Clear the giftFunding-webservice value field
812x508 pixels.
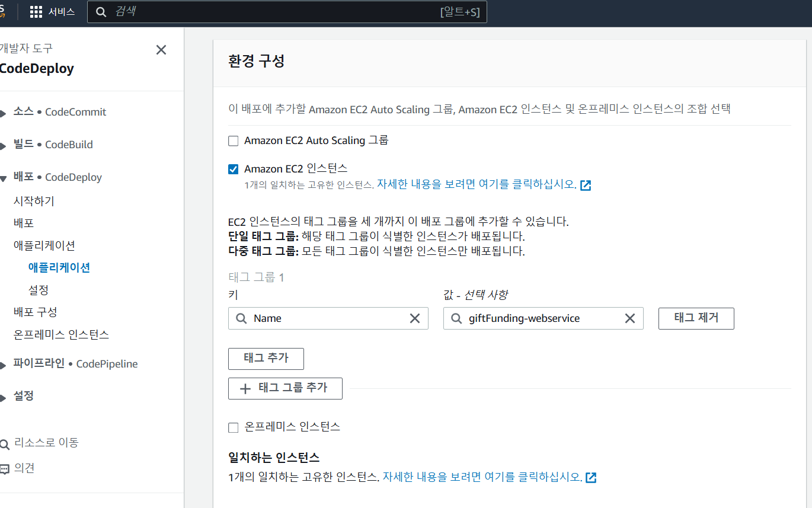pyautogui.click(x=630, y=318)
